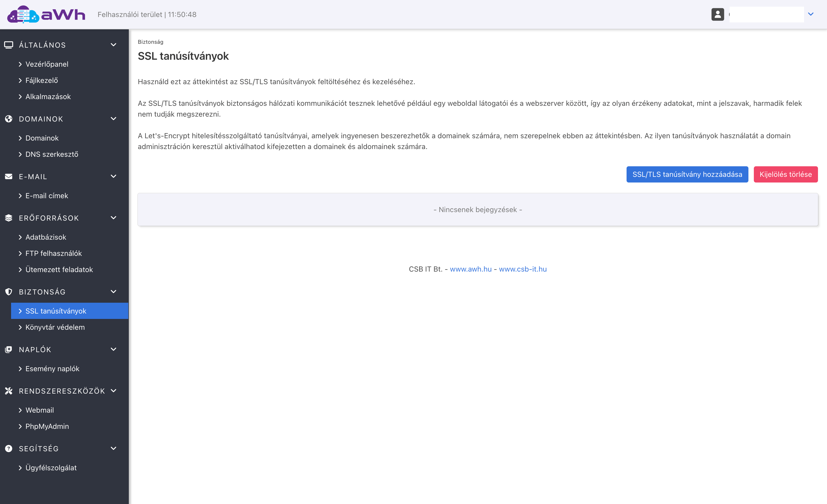Open the Domainok submenu item

[70, 138]
